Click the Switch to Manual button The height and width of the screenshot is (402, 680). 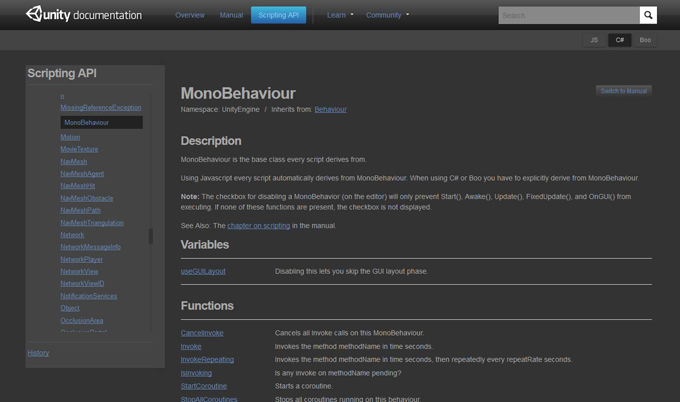coord(624,91)
